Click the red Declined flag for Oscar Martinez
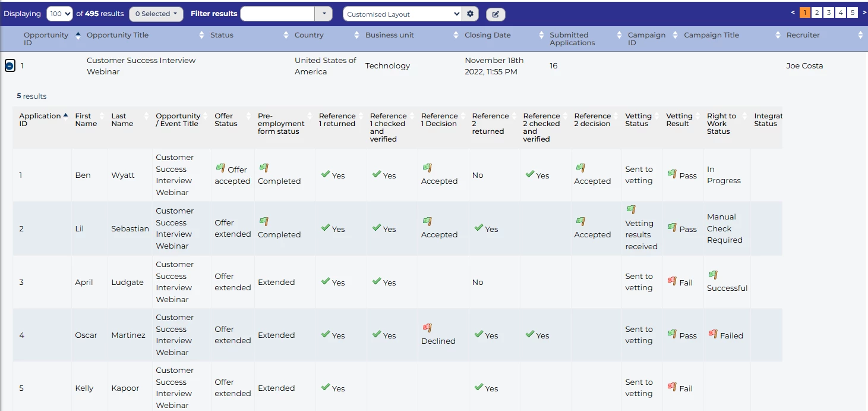The image size is (868, 411). pos(427,328)
